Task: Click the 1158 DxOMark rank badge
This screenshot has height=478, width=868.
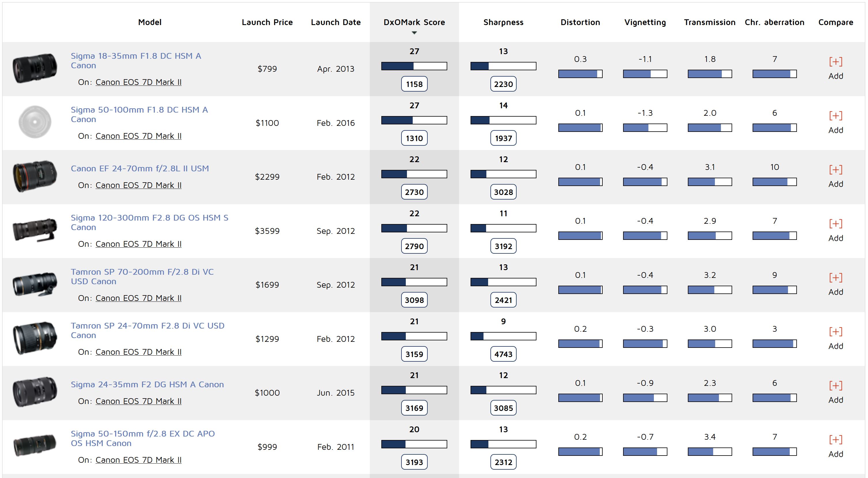Action: [x=414, y=84]
